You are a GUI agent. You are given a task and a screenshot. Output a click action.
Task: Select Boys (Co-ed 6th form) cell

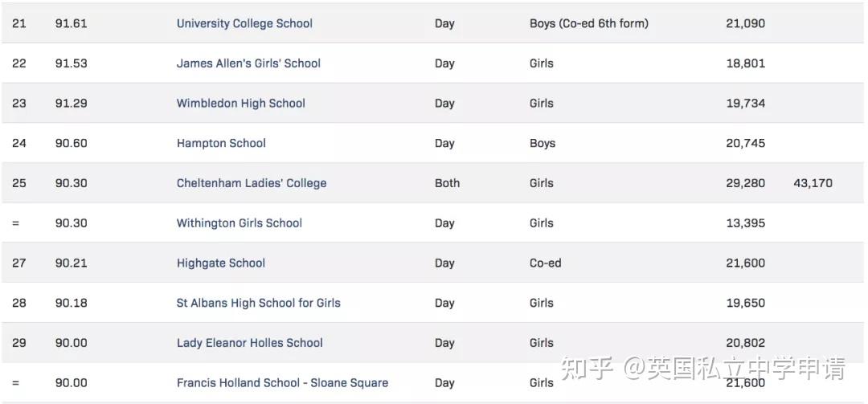click(589, 23)
